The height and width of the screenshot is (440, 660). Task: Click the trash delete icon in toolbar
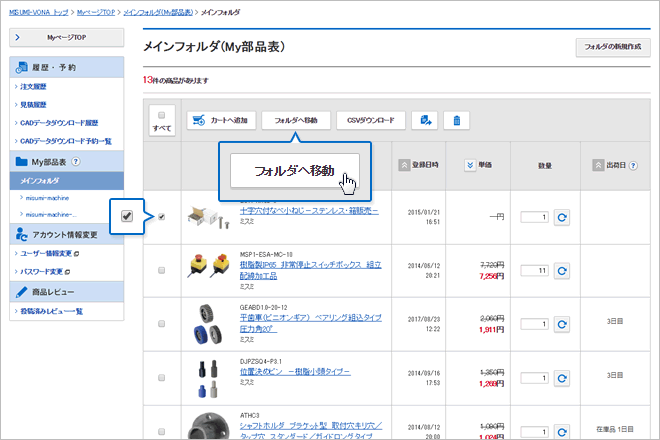click(x=457, y=121)
